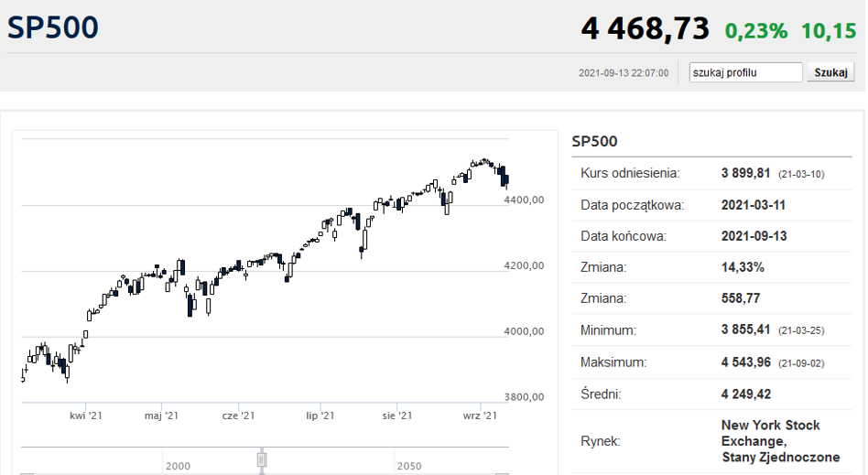Click the cze '21 axis label
The height and width of the screenshot is (475, 868).
pyautogui.click(x=238, y=416)
